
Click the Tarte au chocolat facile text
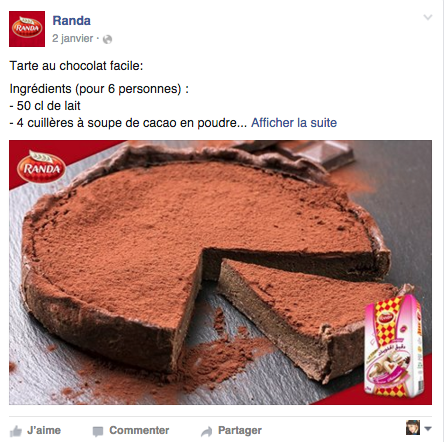tap(76, 66)
